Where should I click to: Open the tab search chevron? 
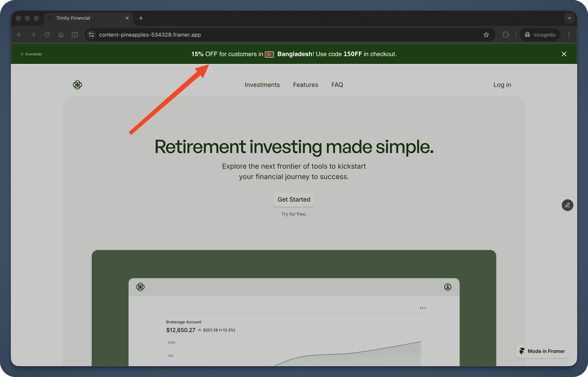pyautogui.click(x=569, y=18)
